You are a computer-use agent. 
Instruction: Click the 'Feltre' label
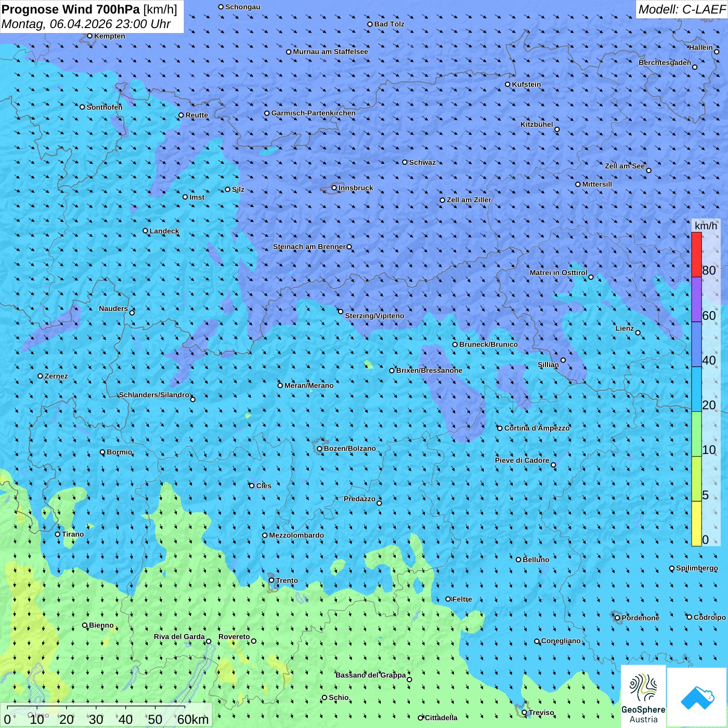point(462,599)
